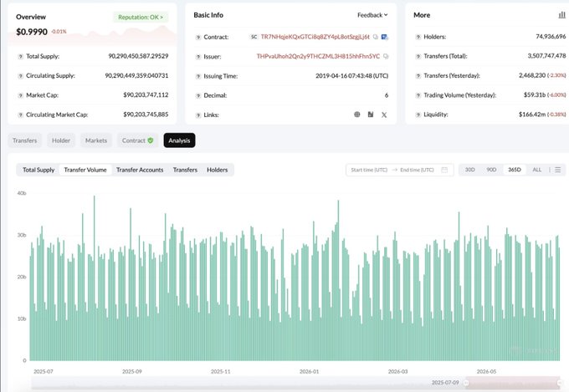Switch chart to Holders metric

tap(218, 170)
